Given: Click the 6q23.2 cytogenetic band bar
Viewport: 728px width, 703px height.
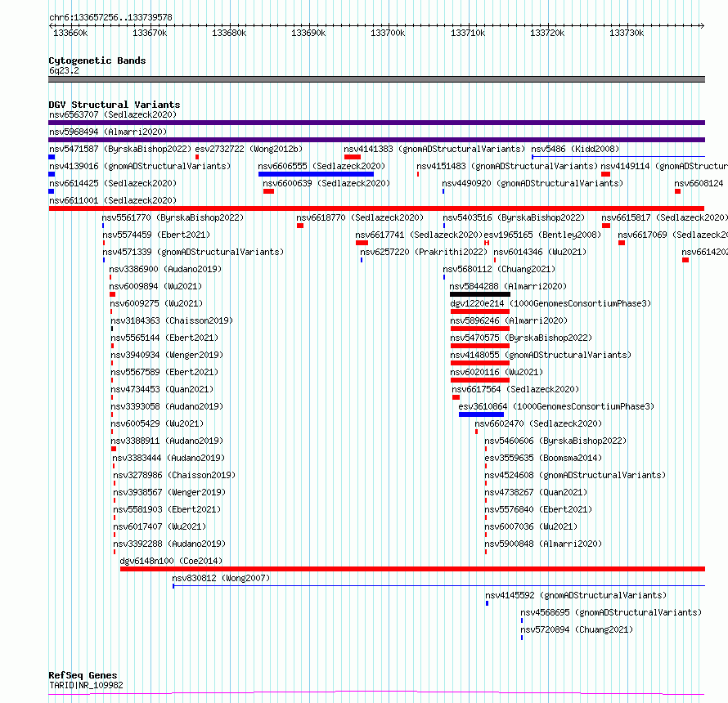Looking at the screenshot, I should (x=376, y=79).
